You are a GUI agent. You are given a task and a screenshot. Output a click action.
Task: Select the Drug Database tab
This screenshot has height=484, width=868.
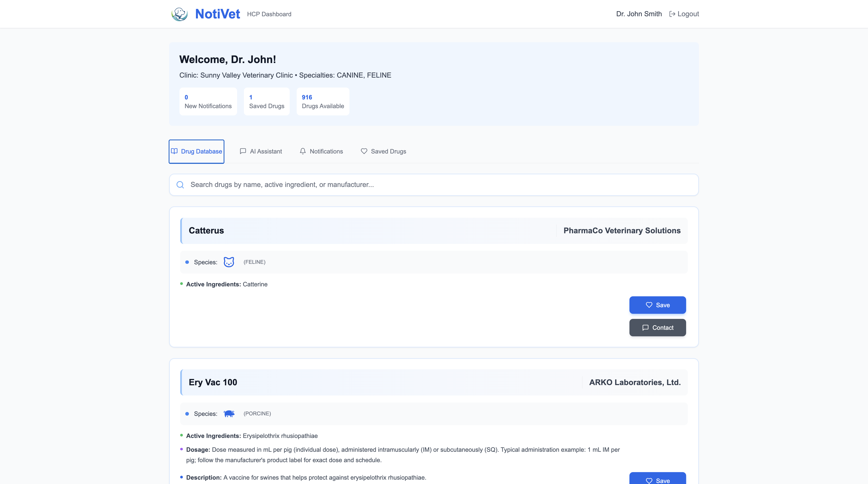201,152
